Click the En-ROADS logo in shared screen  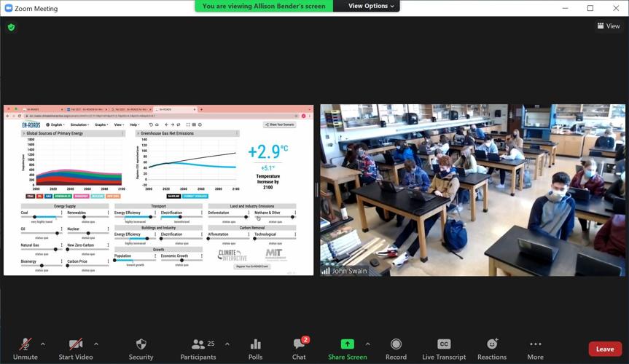click(x=31, y=124)
